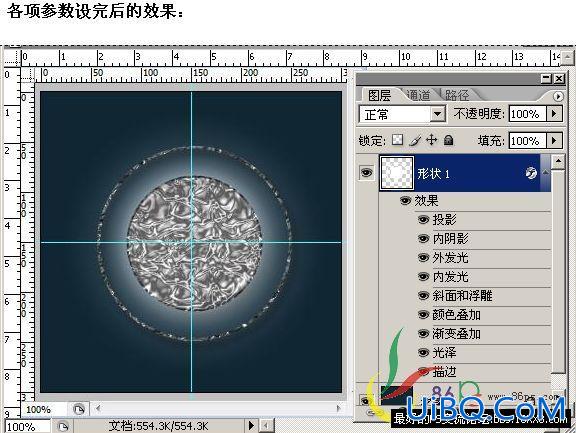Click the lock image pixels brush icon
Image resolution: width=576 pixels, height=433 pixels.
(x=415, y=140)
